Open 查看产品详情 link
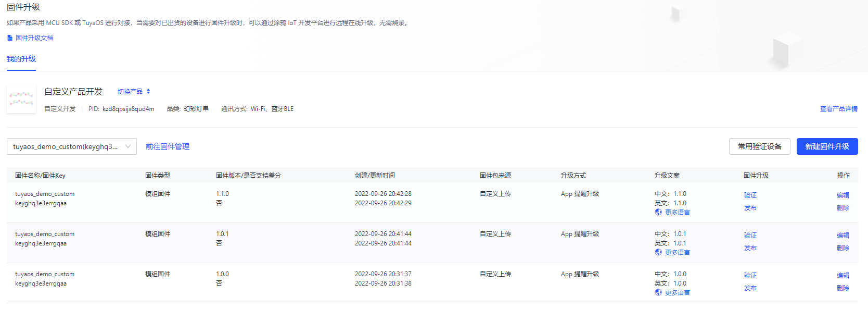This screenshot has height=309, width=868. [839, 109]
